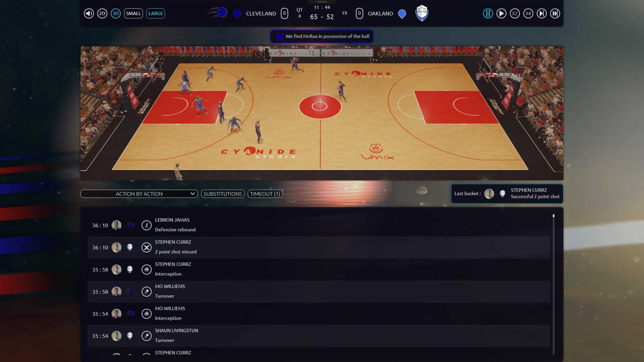This screenshot has height=362, width=644.
Task: Click the dropdown chevron arrow beside ACTION BY ACTION
Action: coord(193,194)
